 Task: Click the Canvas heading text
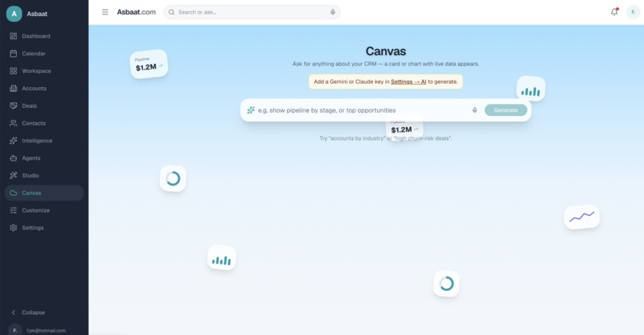tap(386, 51)
